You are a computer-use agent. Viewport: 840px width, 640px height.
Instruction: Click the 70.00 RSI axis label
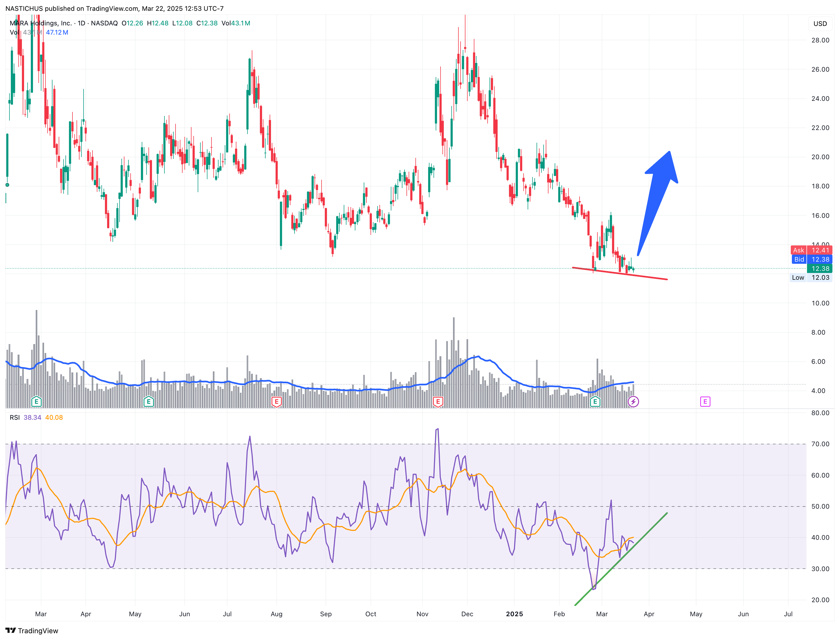pyautogui.click(x=820, y=444)
